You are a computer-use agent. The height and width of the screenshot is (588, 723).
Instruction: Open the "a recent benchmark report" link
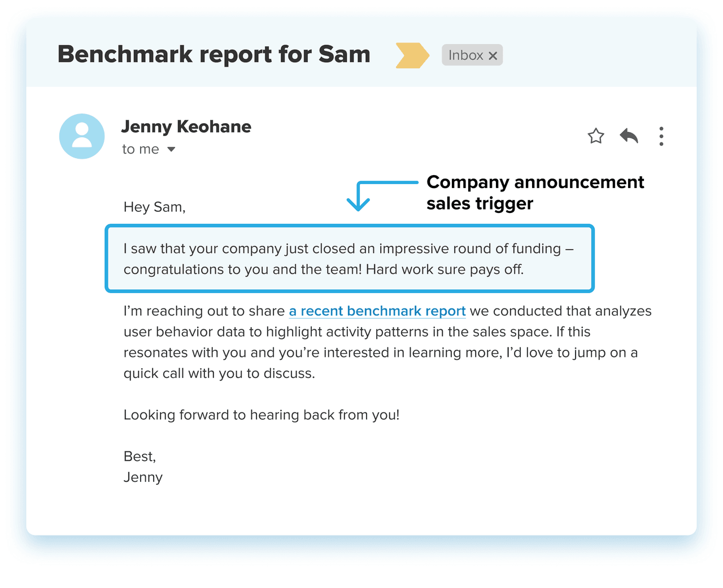click(377, 311)
